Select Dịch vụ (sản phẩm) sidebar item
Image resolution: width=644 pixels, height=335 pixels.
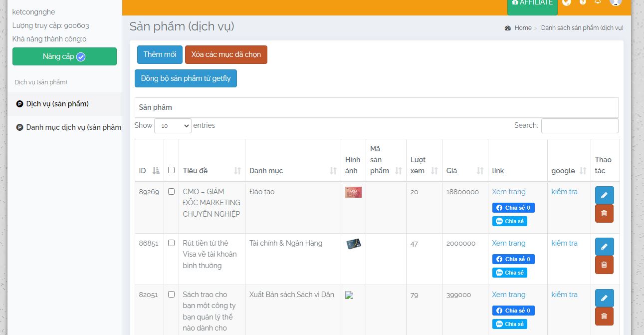coord(57,104)
